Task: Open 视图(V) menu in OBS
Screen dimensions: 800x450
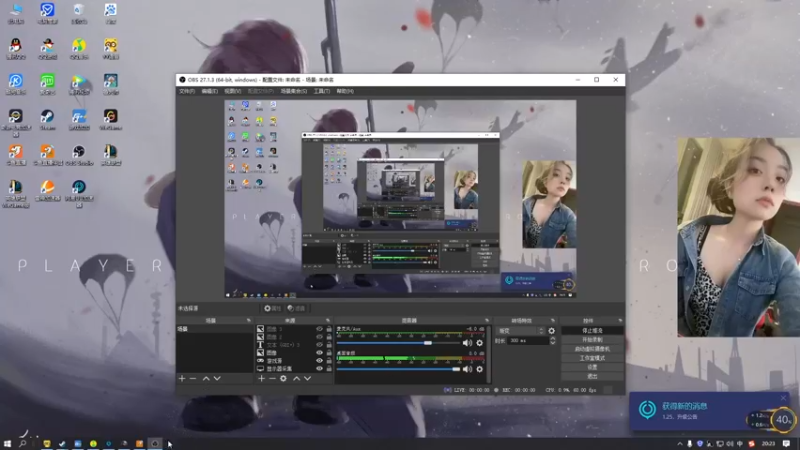Action: click(232, 91)
